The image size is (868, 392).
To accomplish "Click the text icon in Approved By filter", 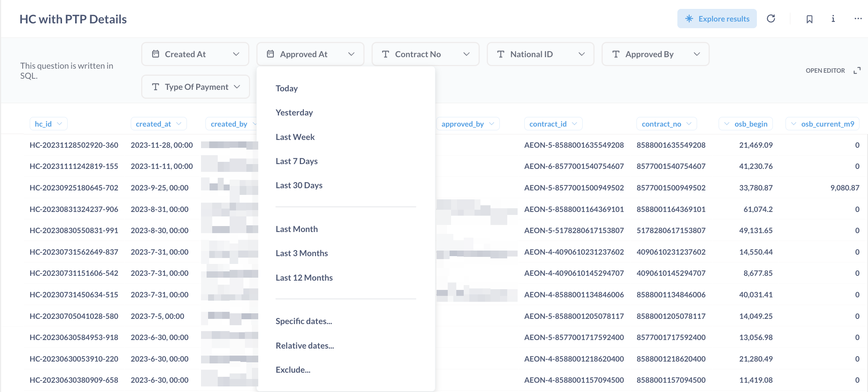I will (x=616, y=54).
